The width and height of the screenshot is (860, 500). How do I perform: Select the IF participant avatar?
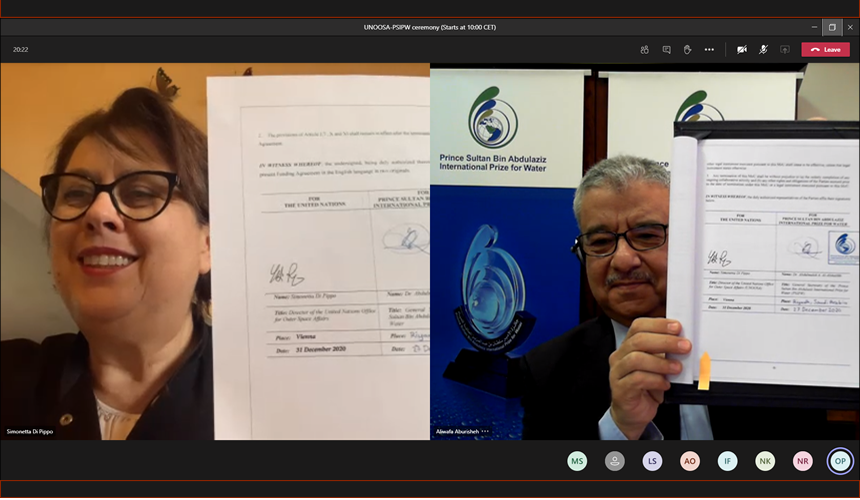pyautogui.click(x=727, y=461)
